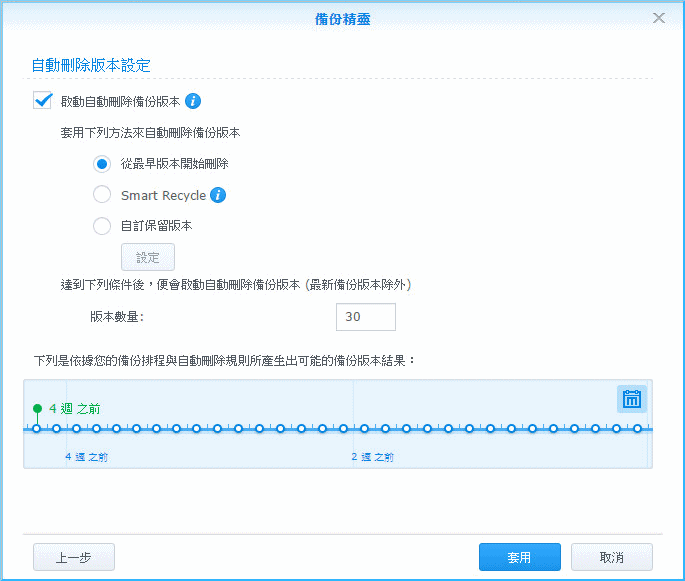Choose the Smart Recycle radio option
This screenshot has height=581, width=685.
pos(102,195)
